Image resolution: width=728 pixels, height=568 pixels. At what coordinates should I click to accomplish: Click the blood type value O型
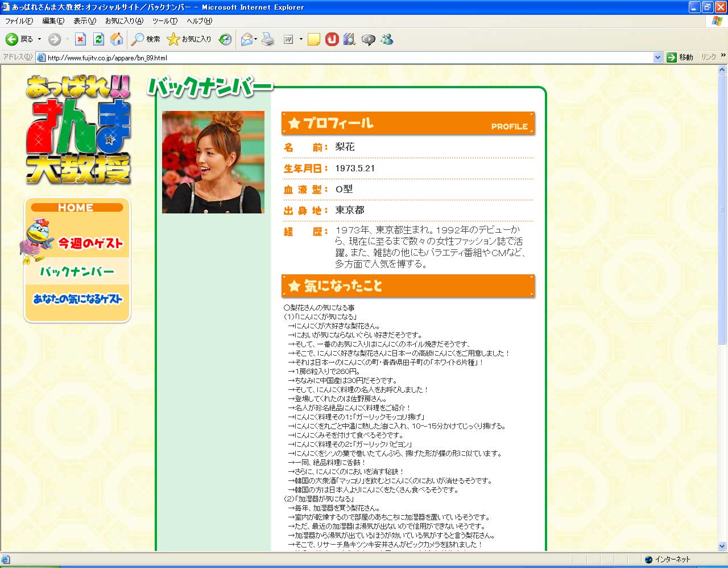click(344, 189)
